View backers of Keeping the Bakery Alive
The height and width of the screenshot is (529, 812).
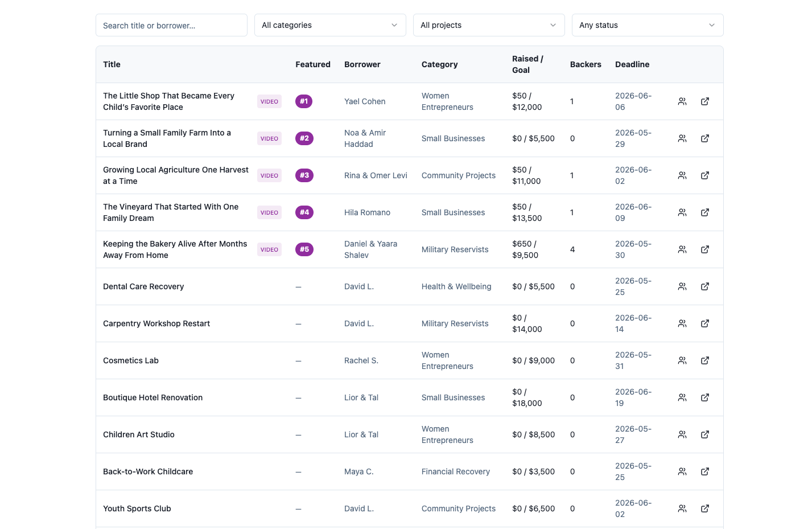click(682, 249)
